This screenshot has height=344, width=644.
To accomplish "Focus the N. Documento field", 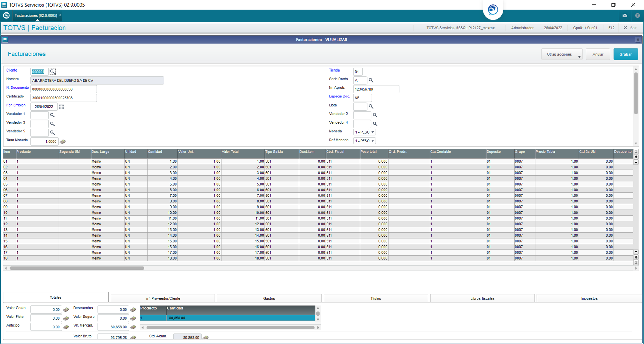I will pyautogui.click(x=64, y=89).
